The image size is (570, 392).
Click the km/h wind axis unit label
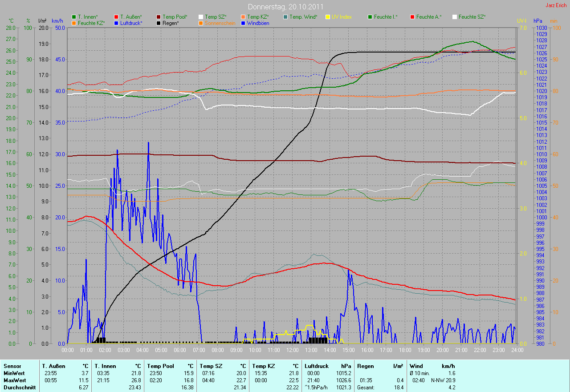pyautogui.click(x=57, y=21)
